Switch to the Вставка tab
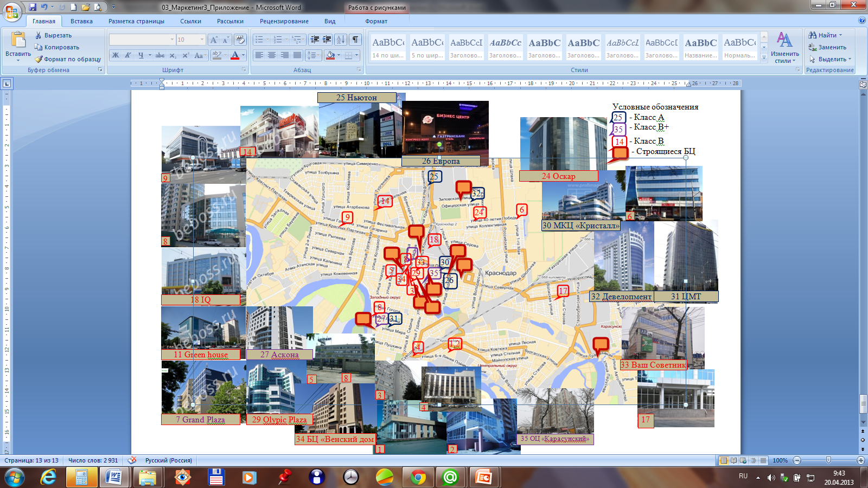868x488 pixels. pos(81,21)
